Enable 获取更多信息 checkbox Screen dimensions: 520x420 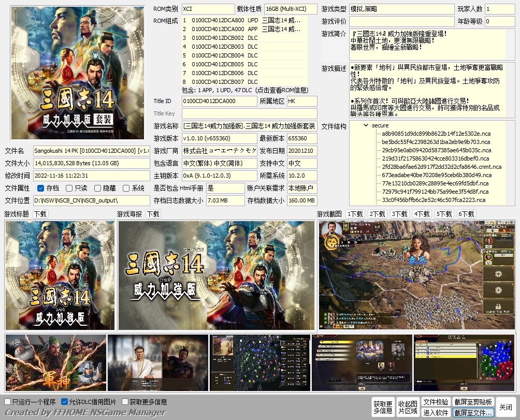(x=125, y=402)
